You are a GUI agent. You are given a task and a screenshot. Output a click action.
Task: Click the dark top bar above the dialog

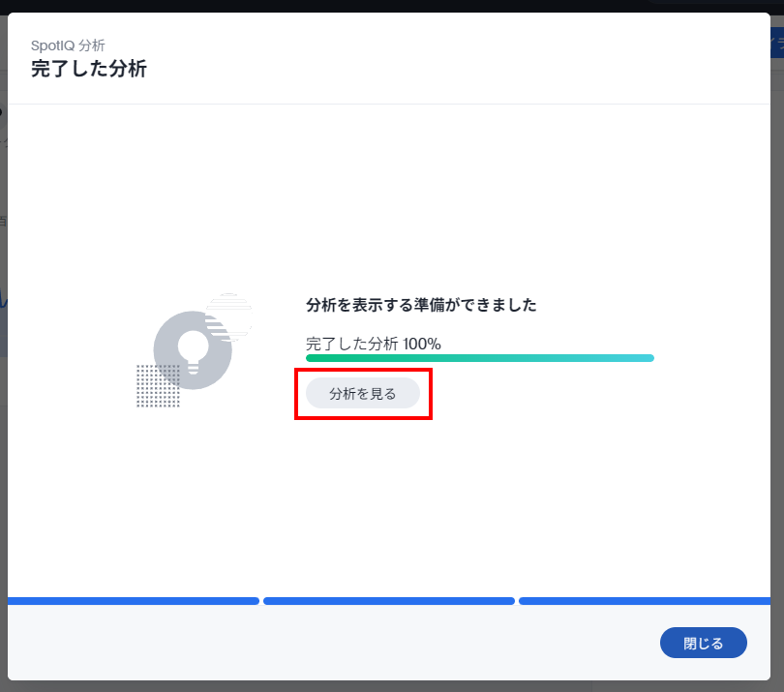[x=387, y=5]
